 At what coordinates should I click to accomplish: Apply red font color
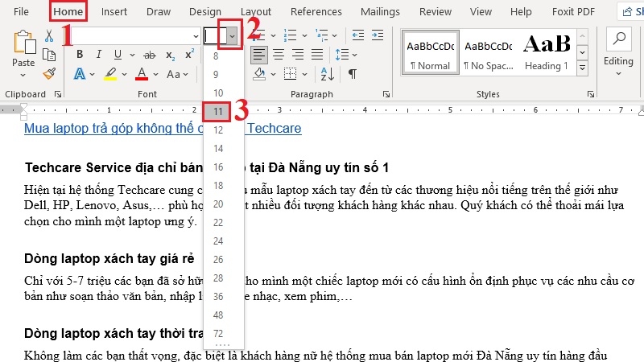(142, 74)
